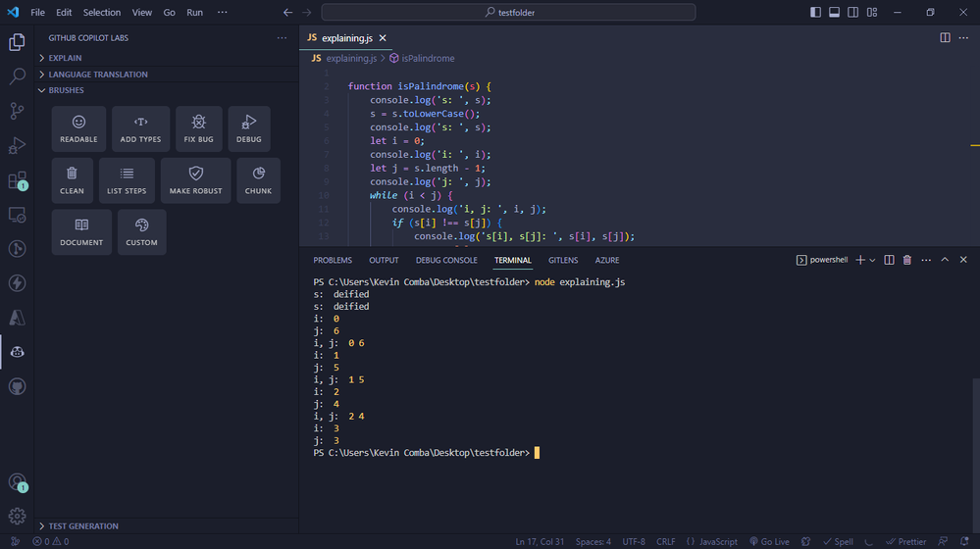Switch to the Debug Console tab
Image resolution: width=980 pixels, height=549 pixels.
(446, 260)
